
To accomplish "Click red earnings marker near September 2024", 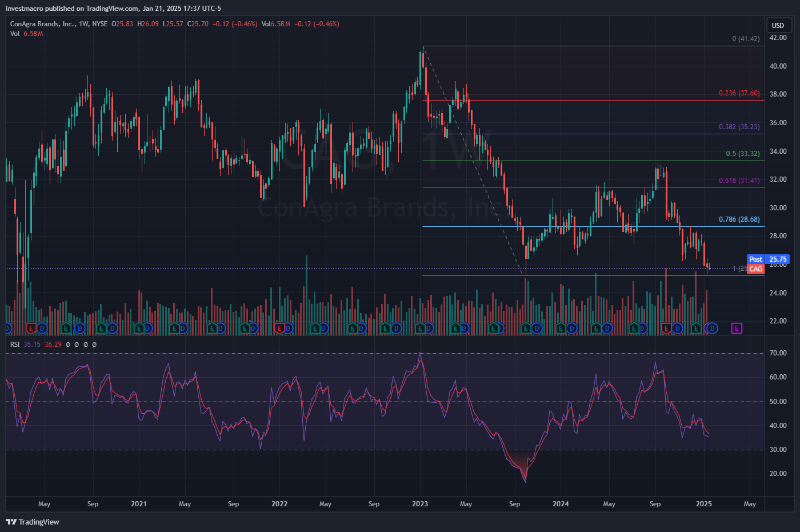I will pyautogui.click(x=666, y=328).
